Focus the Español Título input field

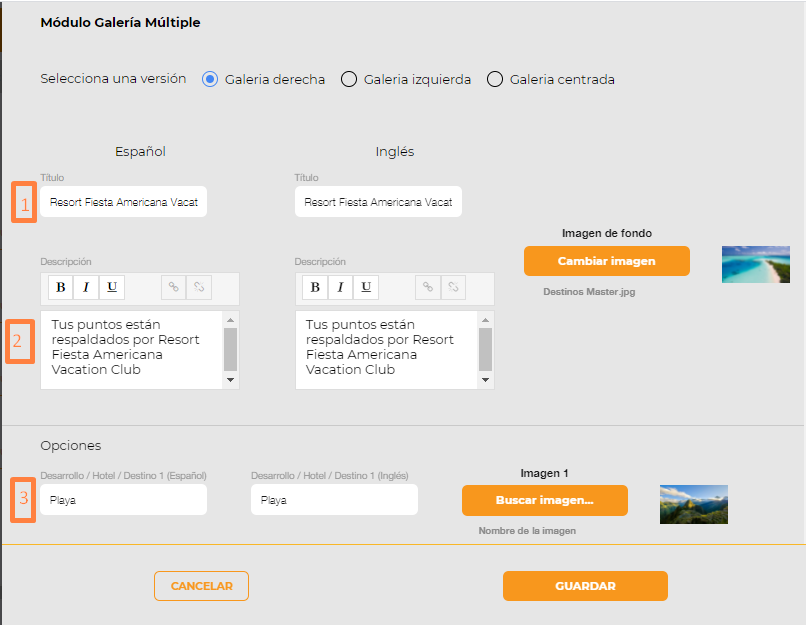[123, 201]
